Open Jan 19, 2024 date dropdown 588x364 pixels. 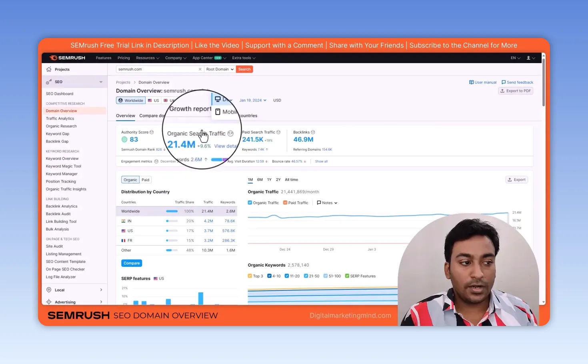tap(253, 100)
